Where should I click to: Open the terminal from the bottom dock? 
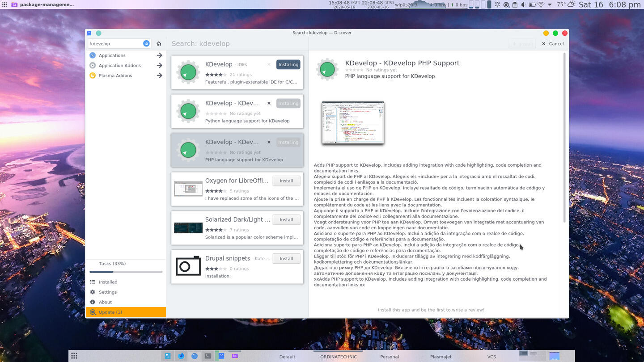(208, 356)
